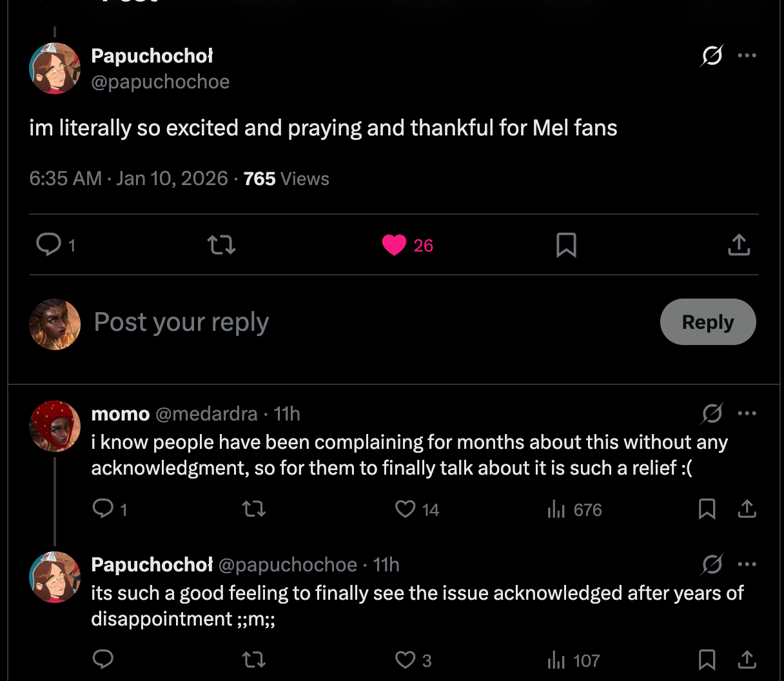Open more options on momo's reply

747,413
